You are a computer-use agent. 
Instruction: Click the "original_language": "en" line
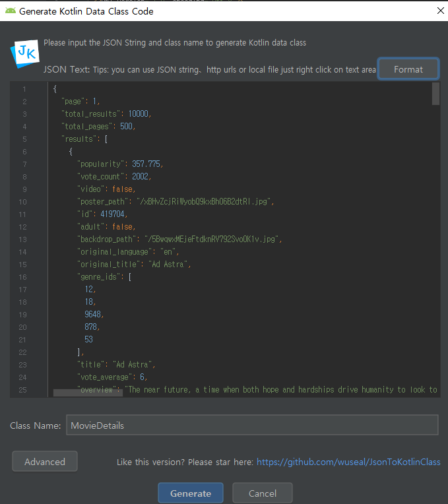[128, 252]
